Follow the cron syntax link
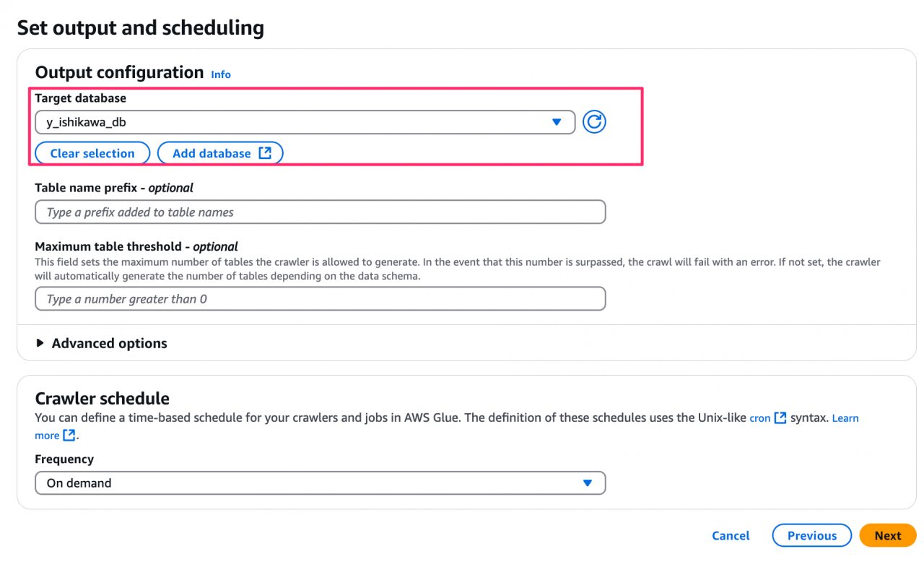 (x=760, y=418)
